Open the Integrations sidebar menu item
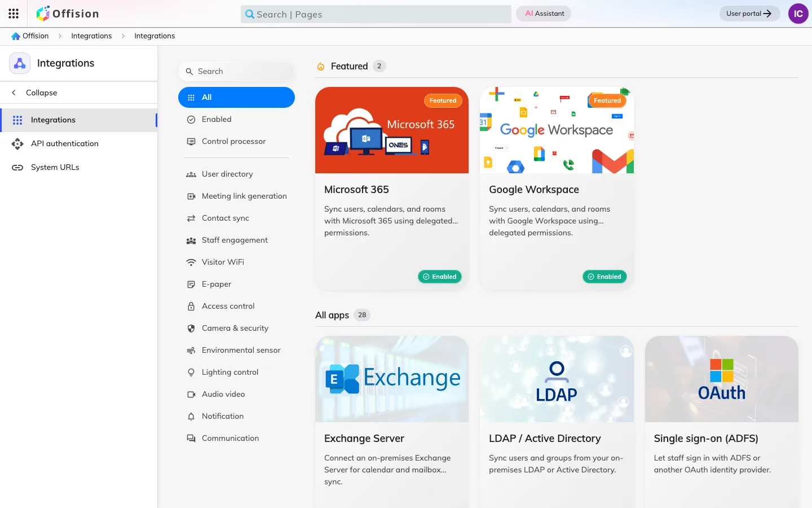Screen dimensions: 812x508 (78, 120)
